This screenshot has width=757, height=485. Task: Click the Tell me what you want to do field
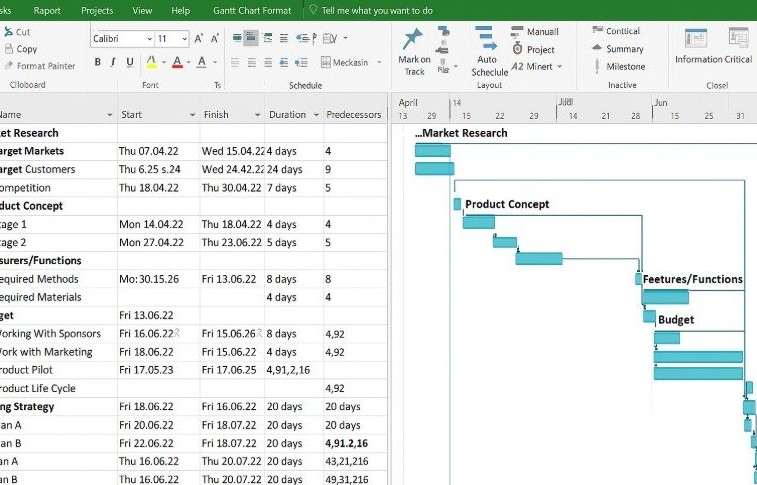click(377, 10)
